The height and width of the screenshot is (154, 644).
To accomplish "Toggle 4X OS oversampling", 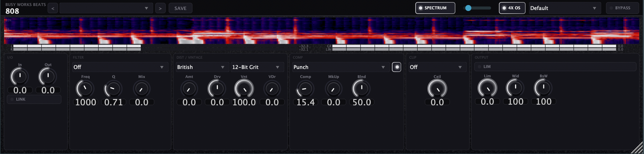I will (x=512, y=8).
